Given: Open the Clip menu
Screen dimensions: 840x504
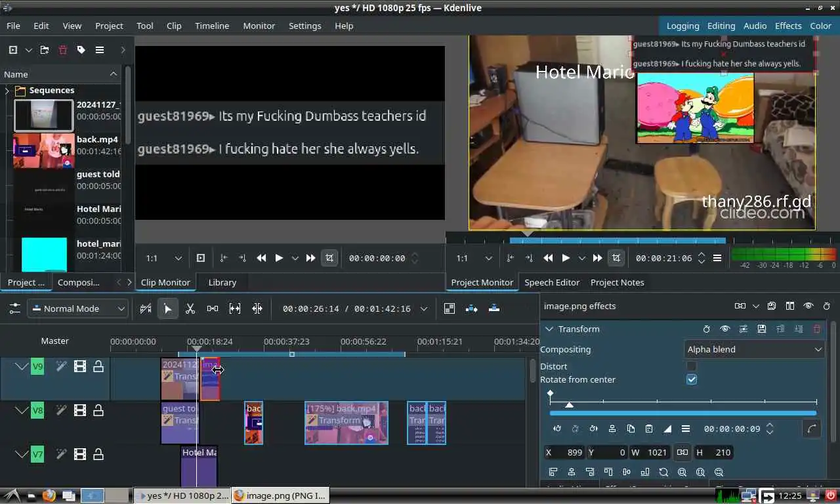Looking at the screenshot, I should coord(174,26).
